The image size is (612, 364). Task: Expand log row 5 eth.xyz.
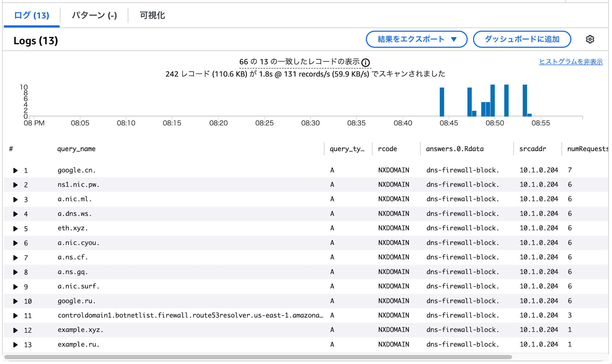pyautogui.click(x=15, y=229)
